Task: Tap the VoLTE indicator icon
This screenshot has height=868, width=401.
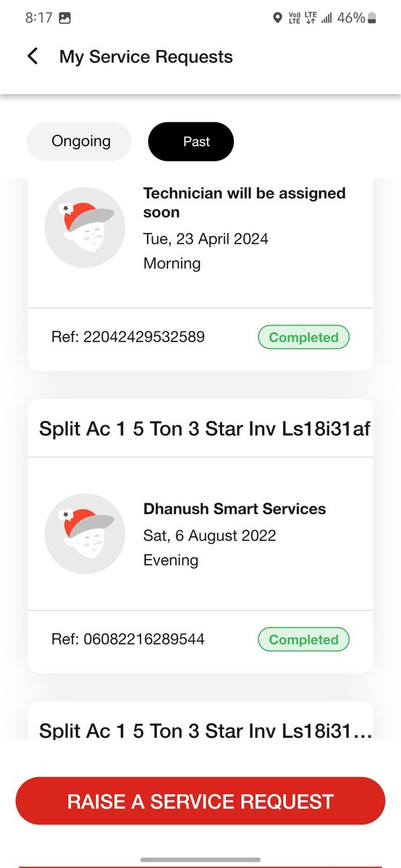Action: click(x=295, y=18)
